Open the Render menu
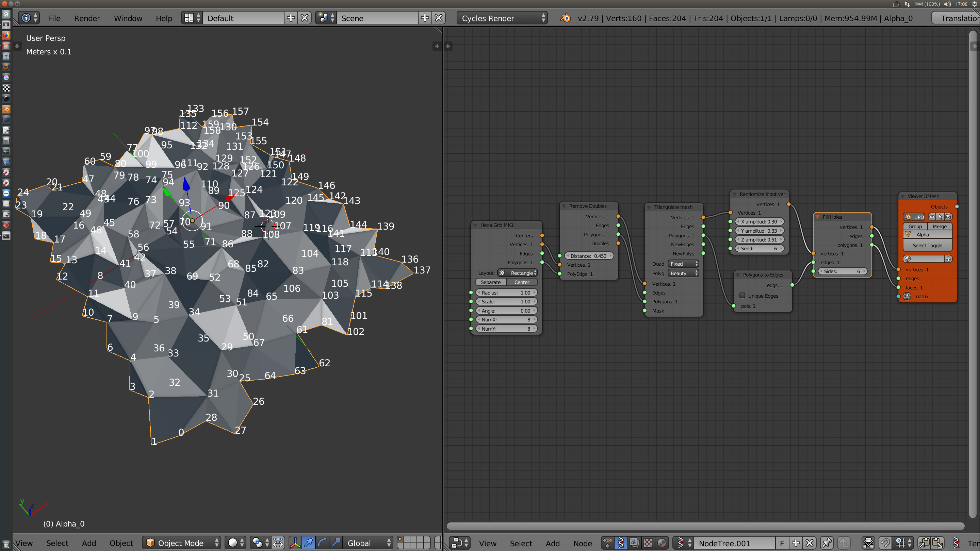The image size is (980, 551). click(87, 18)
